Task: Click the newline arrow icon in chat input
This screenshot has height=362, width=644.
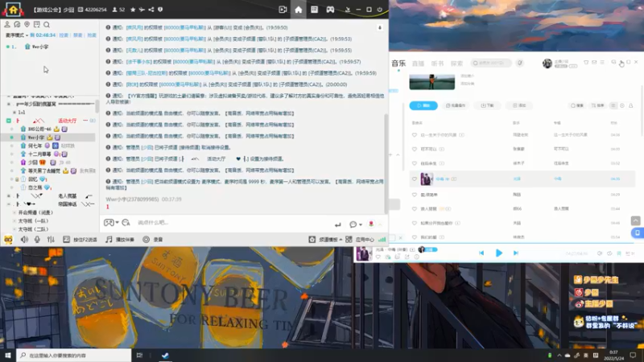Action: click(337, 224)
